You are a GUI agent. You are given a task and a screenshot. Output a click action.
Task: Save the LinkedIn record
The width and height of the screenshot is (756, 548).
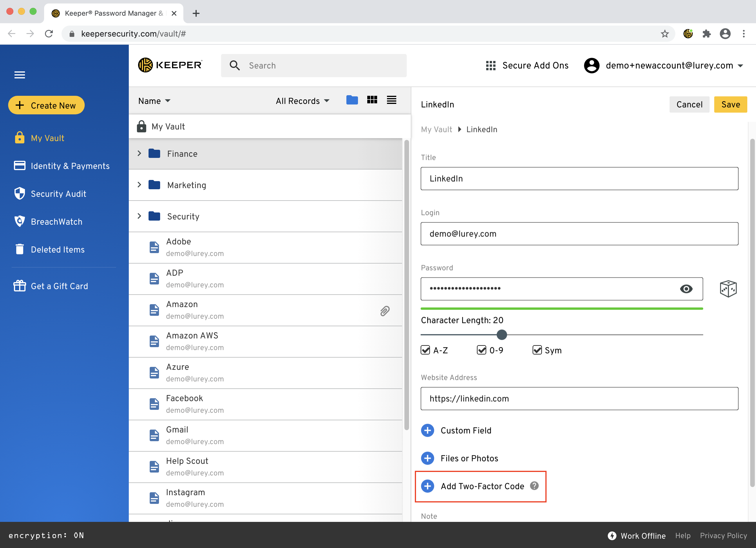(730, 104)
